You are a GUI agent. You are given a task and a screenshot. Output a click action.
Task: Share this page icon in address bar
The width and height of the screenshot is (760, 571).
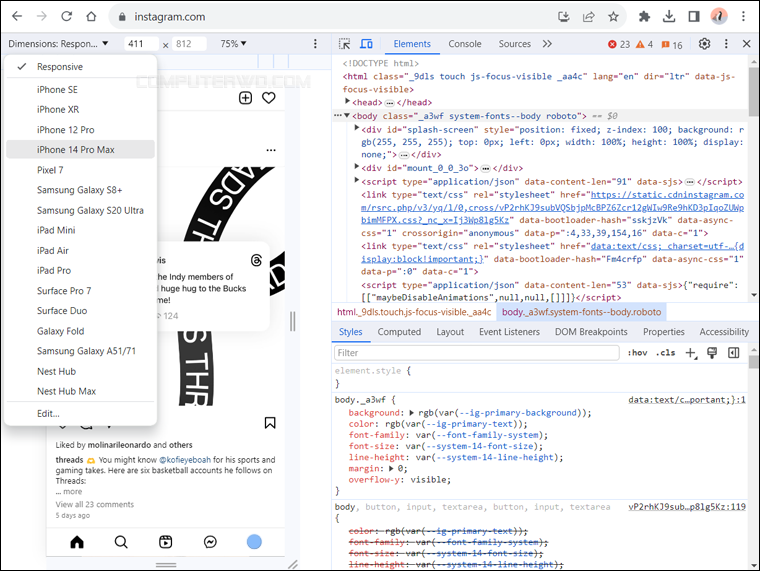tap(588, 17)
